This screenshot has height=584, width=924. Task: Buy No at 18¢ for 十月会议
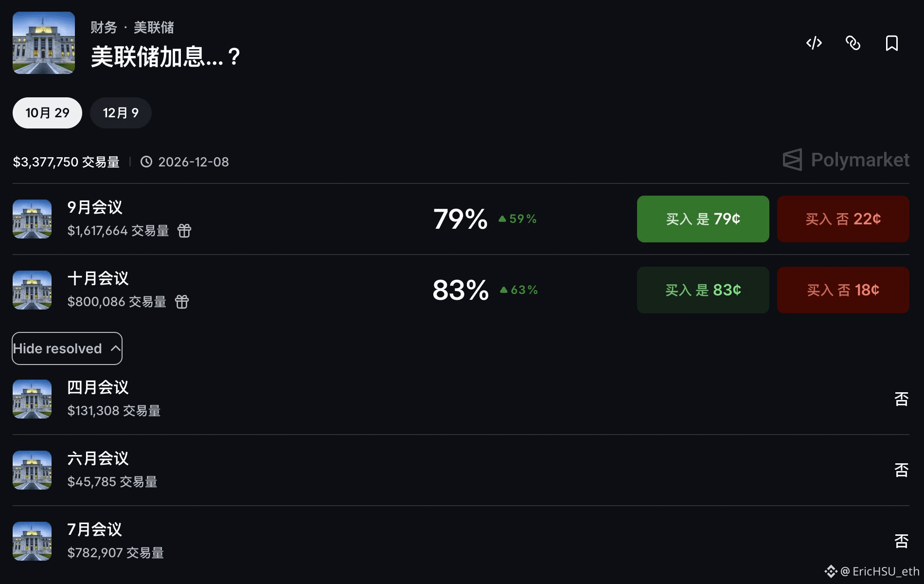click(843, 290)
